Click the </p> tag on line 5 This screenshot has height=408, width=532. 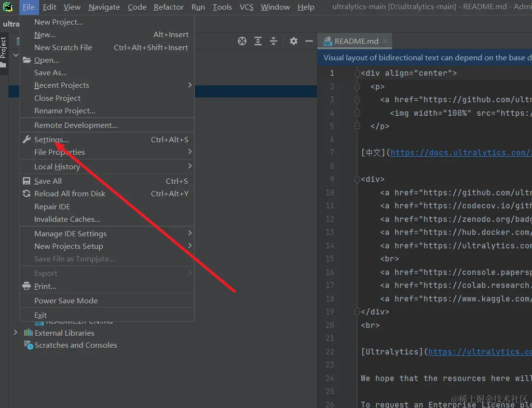tap(380, 126)
